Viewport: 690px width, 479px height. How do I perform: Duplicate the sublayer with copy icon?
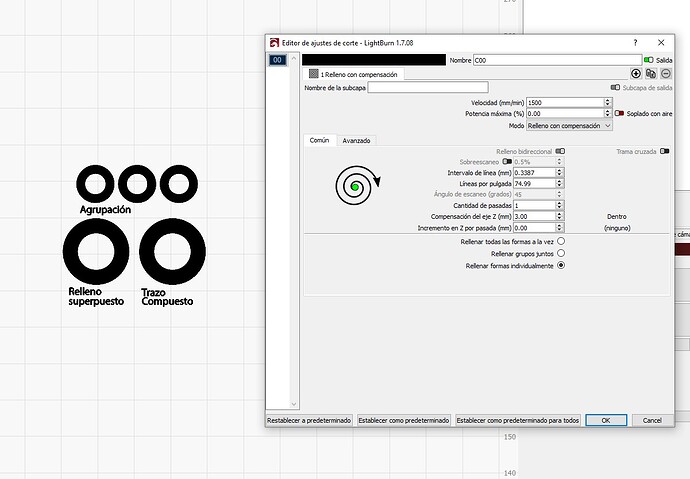651,73
